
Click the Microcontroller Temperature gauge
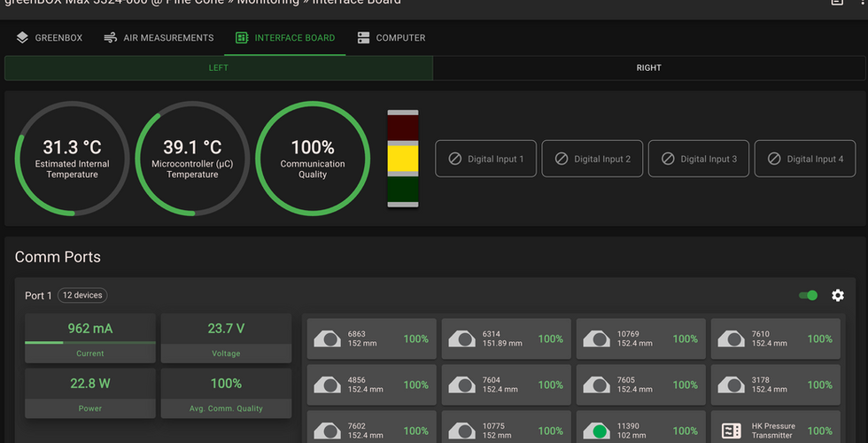point(192,159)
